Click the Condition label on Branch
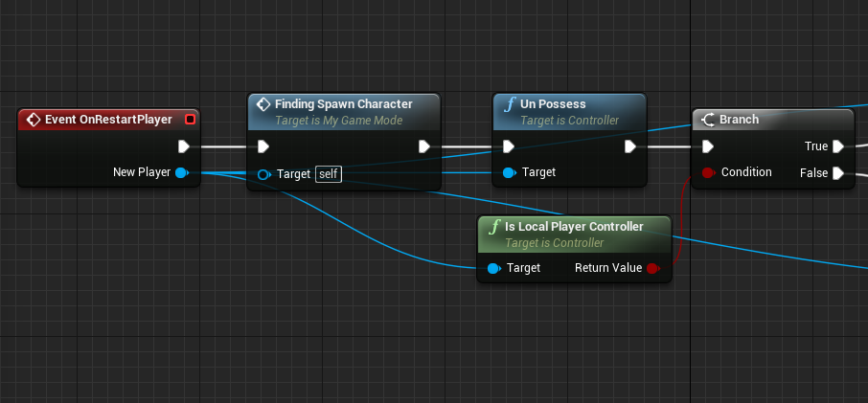 [746, 172]
